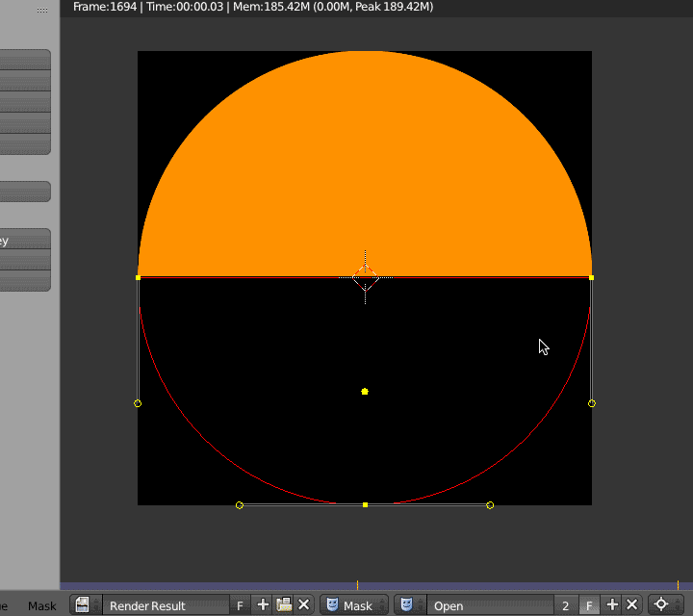Image resolution: width=693 pixels, height=616 pixels.
Task: Open the pivot point selector
Action: coord(666,605)
